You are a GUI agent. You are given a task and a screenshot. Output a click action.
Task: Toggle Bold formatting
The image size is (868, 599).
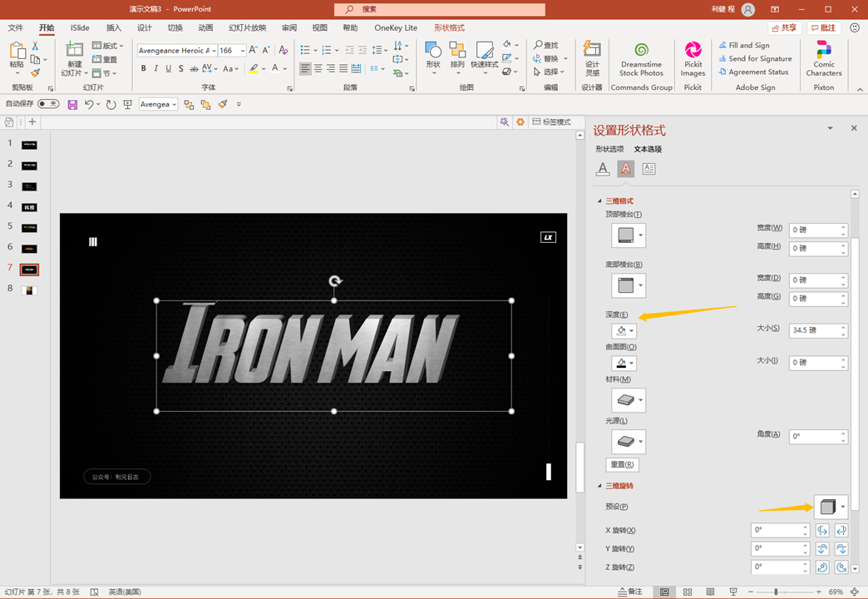[143, 69]
